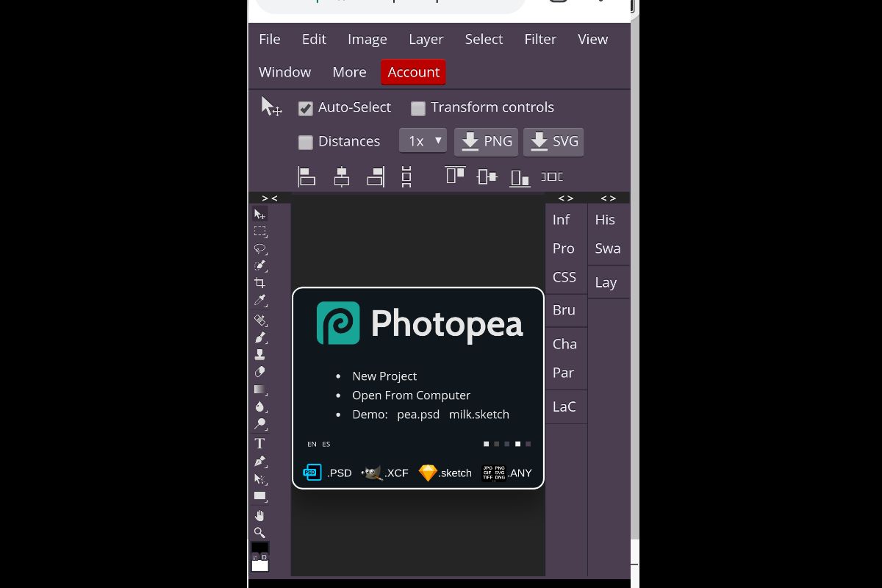
Task: Click the .PSD format icon
Action: tap(312, 473)
